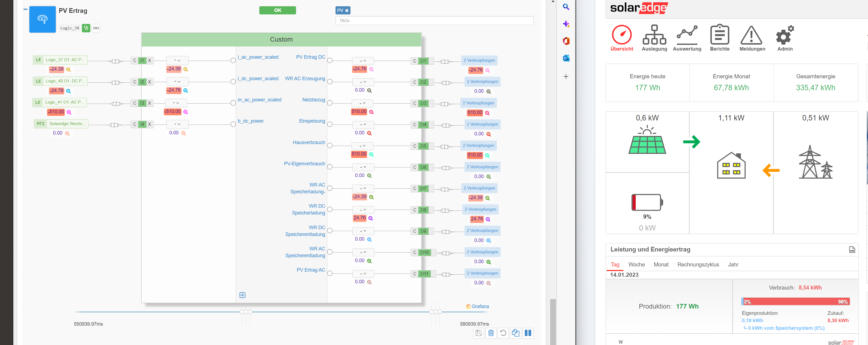Open magnifier beside Logic_41 input value -510.00
The image size is (868, 345).
(69, 112)
